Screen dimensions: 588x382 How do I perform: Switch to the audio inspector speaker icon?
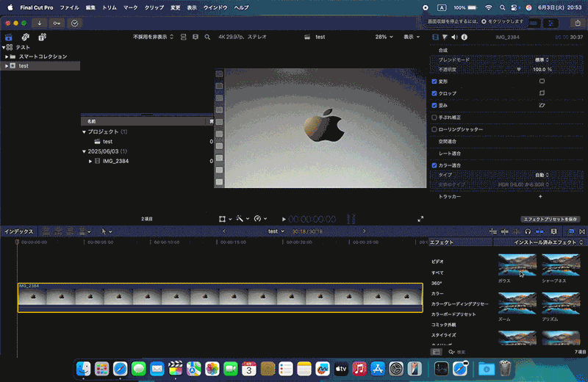(454, 37)
